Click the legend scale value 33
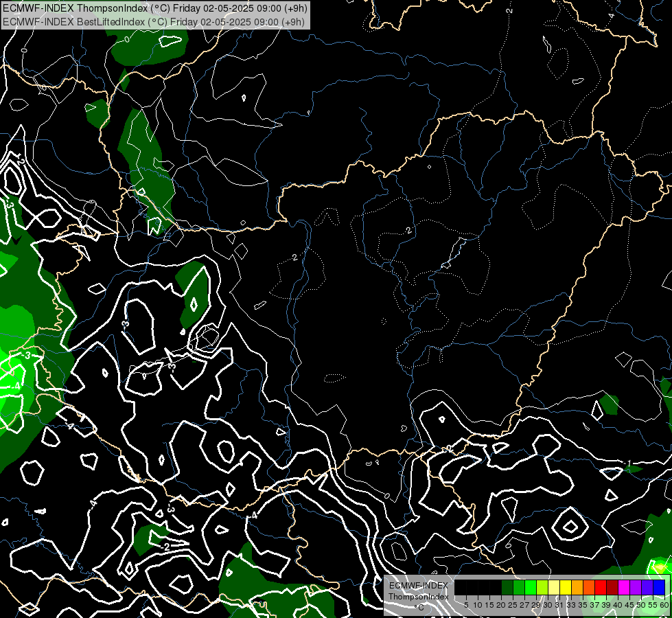The image size is (672, 618). pyautogui.click(x=571, y=605)
